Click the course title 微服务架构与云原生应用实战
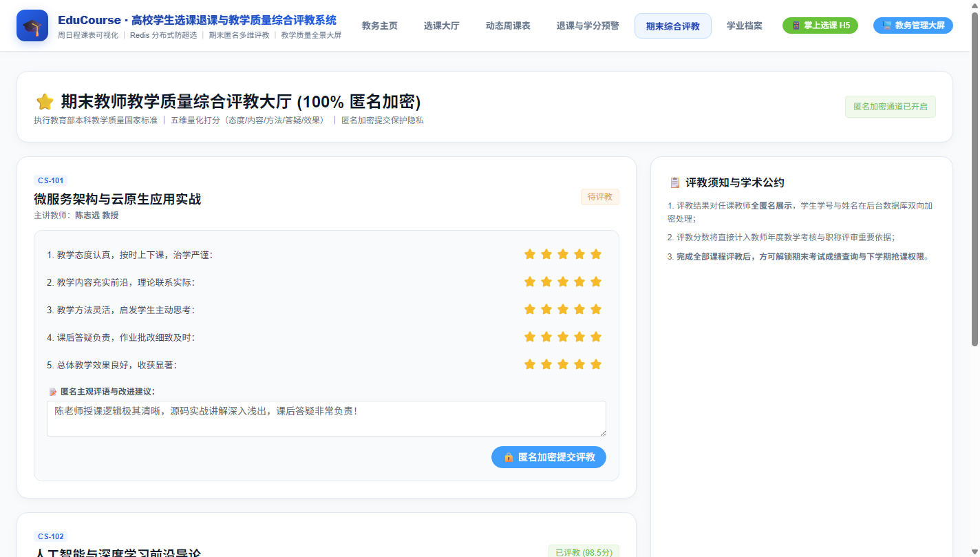980x557 pixels. [118, 199]
